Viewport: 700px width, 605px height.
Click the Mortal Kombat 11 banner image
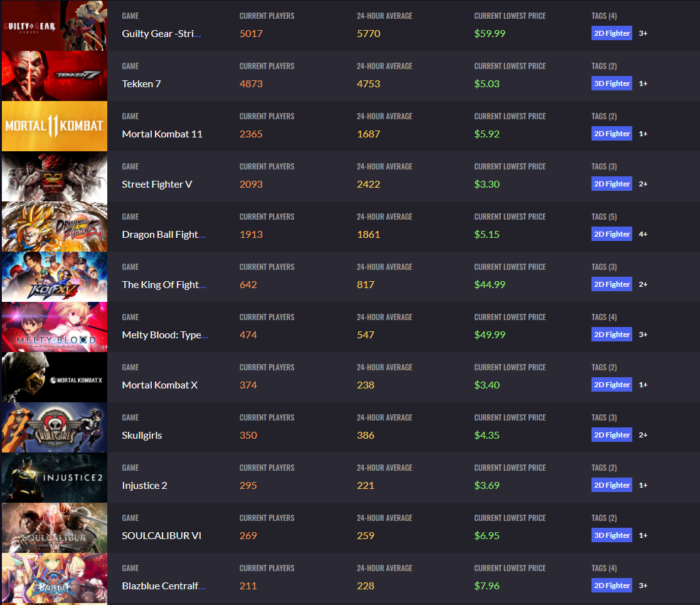[x=55, y=126]
